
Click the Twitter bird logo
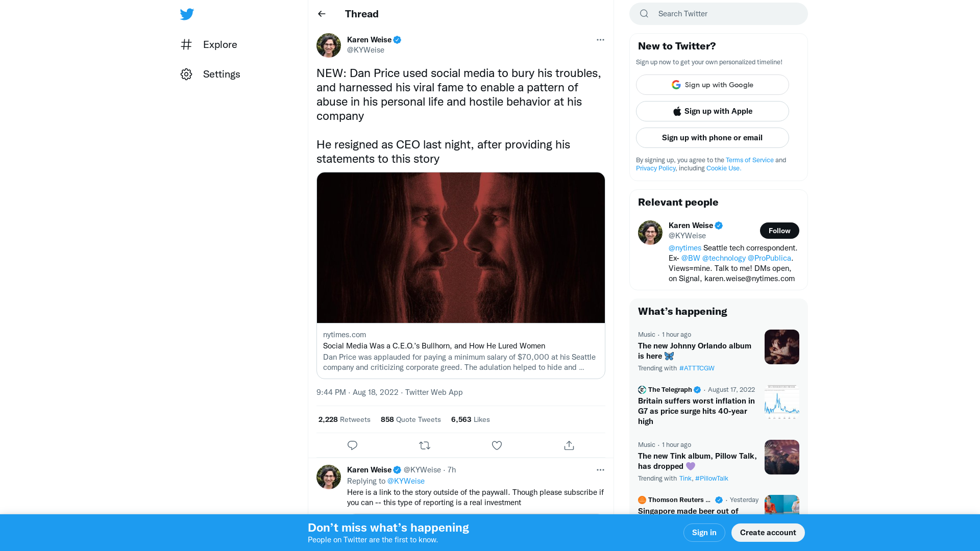(x=187, y=14)
